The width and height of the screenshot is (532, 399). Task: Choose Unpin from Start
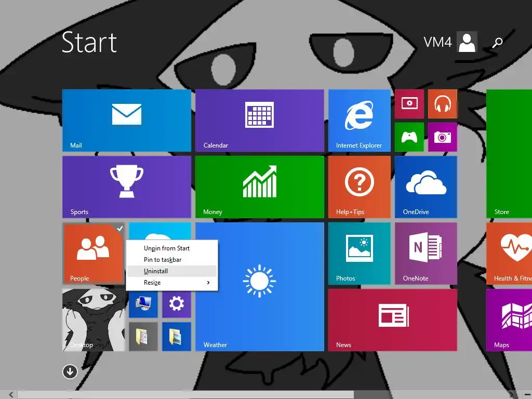[x=171, y=248]
